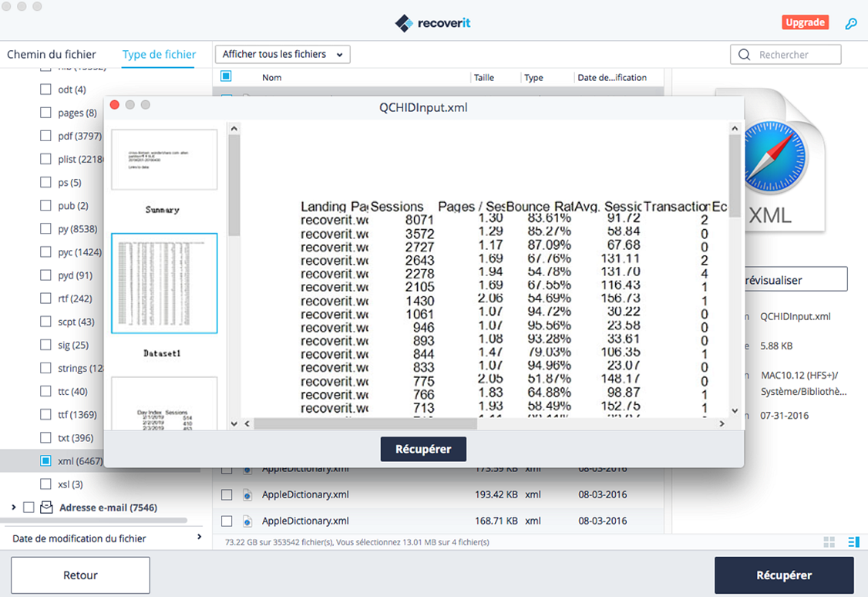This screenshot has width=868, height=597.
Task: Check the odt (4) checkbox
Action: pyautogui.click(x=46, y=89)
